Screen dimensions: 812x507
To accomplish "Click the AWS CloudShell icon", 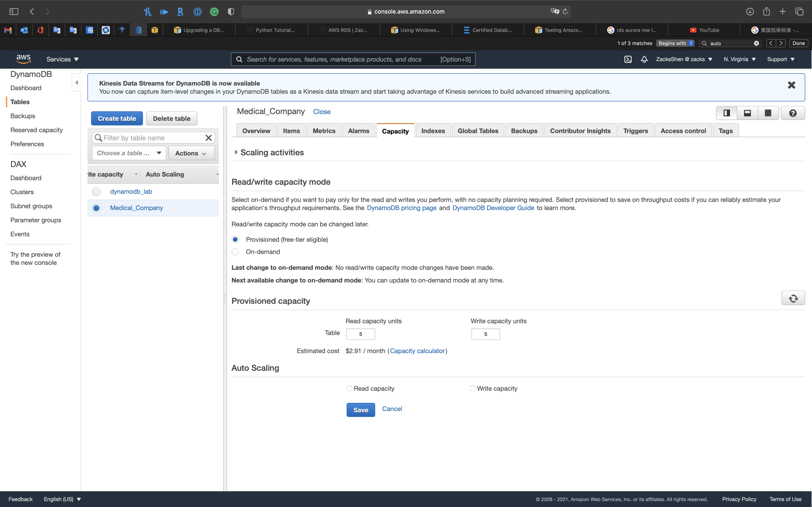I will click(x=628, y=59).
